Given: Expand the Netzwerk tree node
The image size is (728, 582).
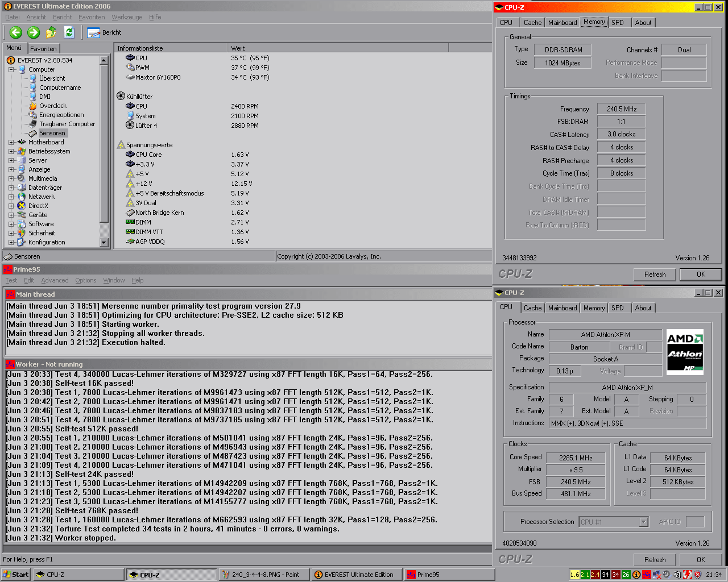Looking at the screenshot, I should [11, 197].
